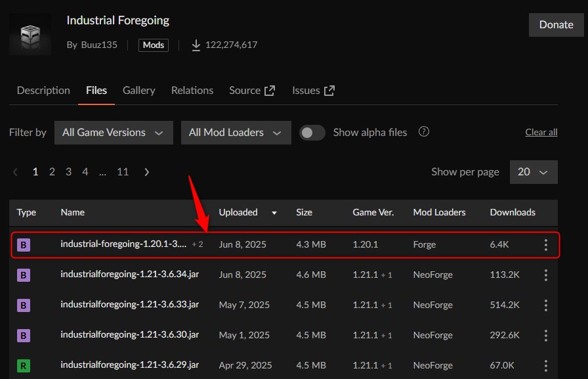588x379 pixels.
Task: Open the Relations tab
Action: 192,91
